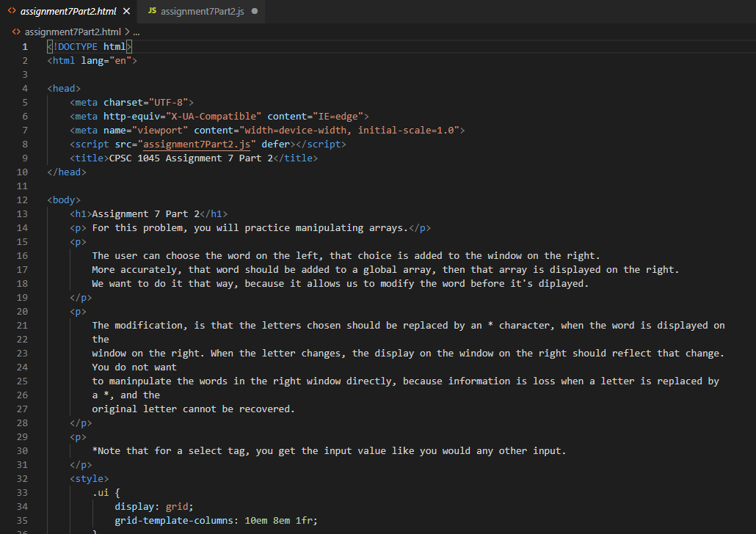Click the line starting 'We want to do it'

pyautogui.click(x=341, y=284)
